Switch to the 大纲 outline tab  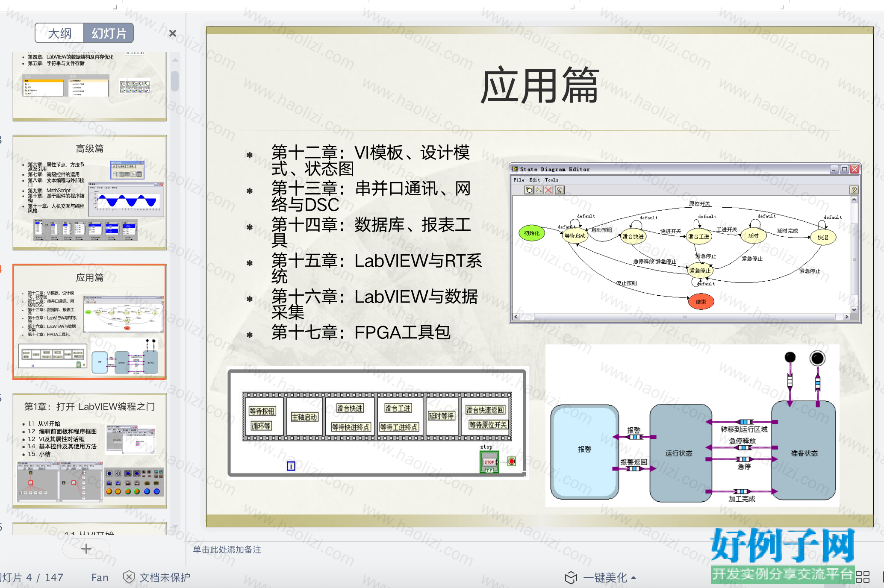(59, 33)
